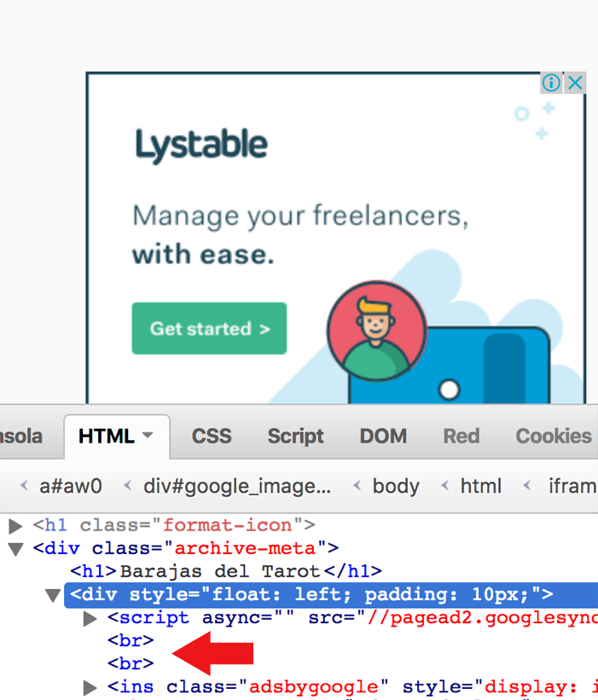Click the Get started button in ad

(209, 328)
